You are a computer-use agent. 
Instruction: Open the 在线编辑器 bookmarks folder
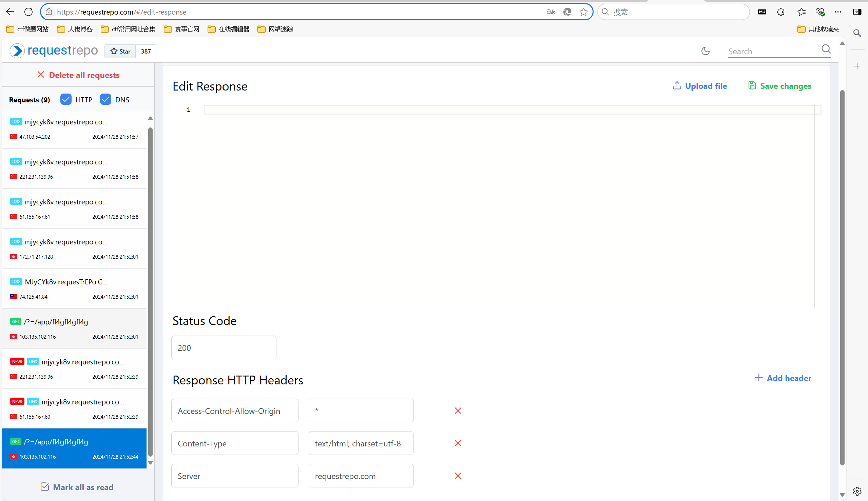click(x=229, y=29)
